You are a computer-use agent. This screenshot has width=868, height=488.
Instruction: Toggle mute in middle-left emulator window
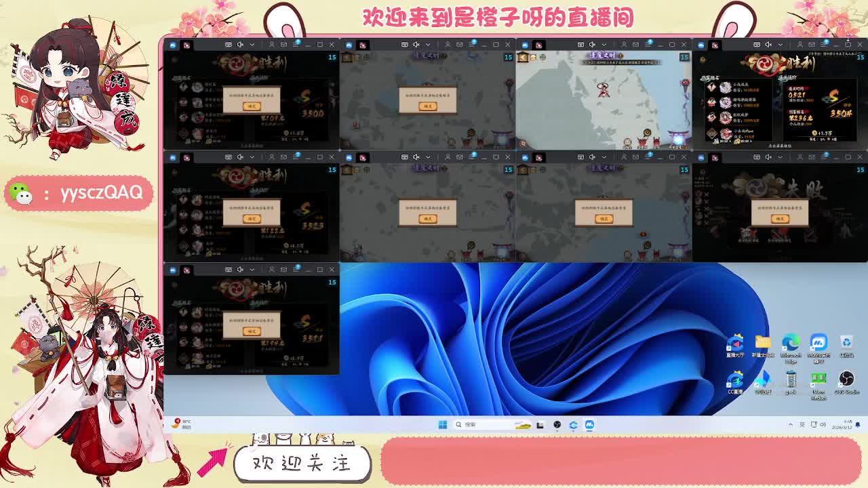240,157
